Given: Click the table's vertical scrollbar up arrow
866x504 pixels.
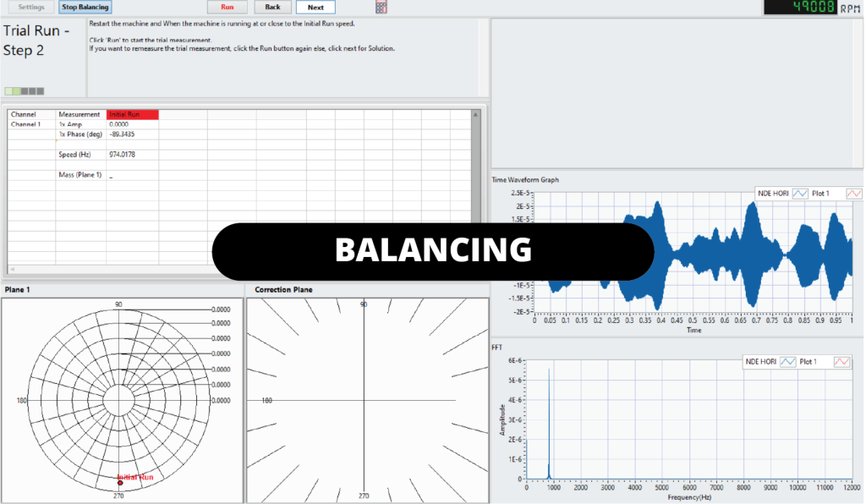Looking at the screenshot, I should click(x=476, y=113).
